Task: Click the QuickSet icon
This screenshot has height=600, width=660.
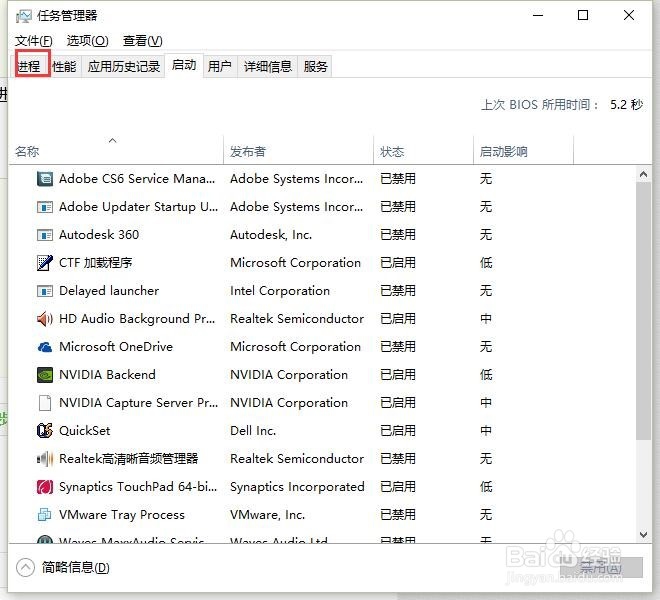Action: [45, 431]
